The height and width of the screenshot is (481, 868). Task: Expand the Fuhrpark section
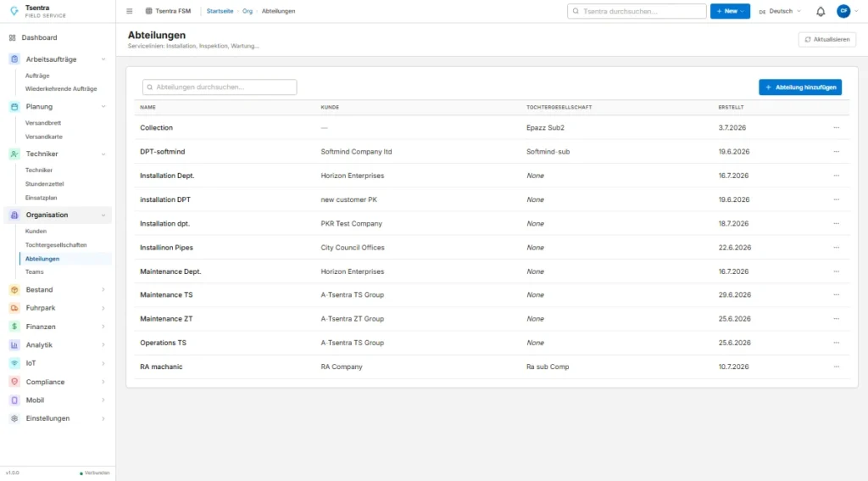103,308
